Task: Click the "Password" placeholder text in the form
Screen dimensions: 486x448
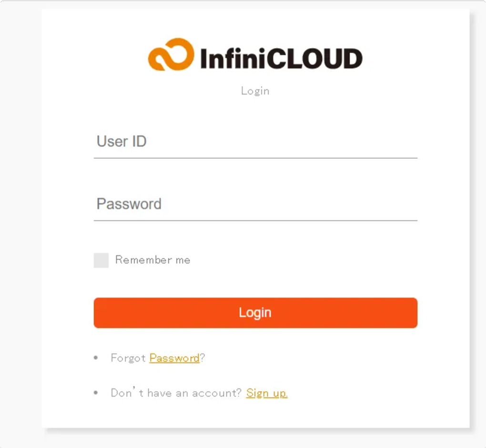Action: pos(129,204)
